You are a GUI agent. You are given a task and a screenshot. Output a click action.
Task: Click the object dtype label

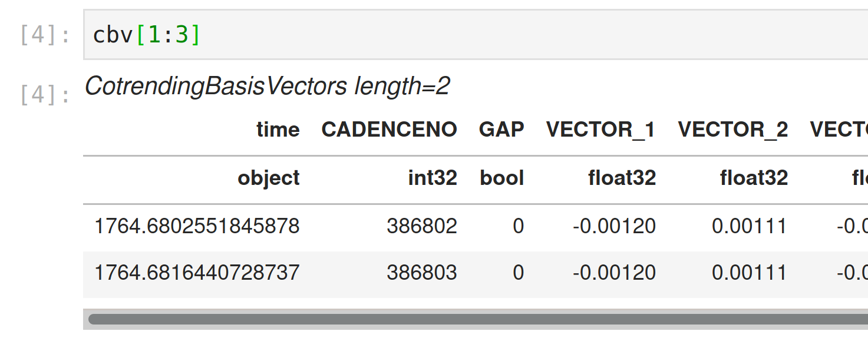click(269, 177)
